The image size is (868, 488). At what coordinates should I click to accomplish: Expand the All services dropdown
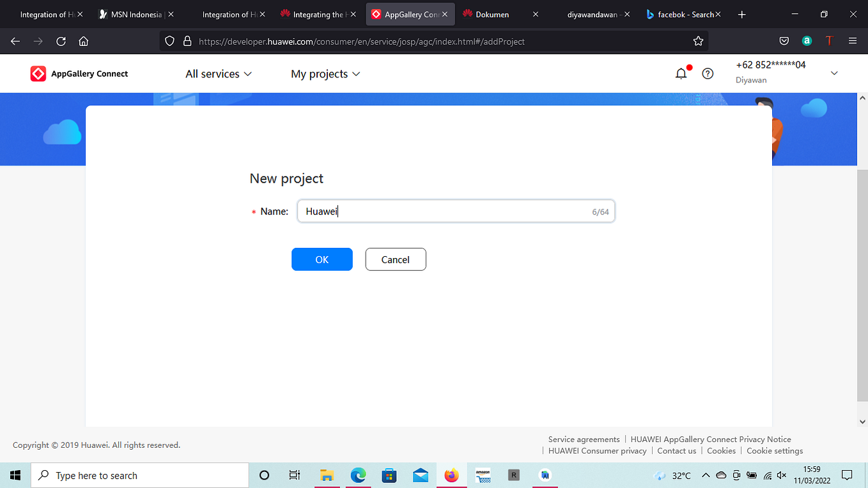[218, 73]
